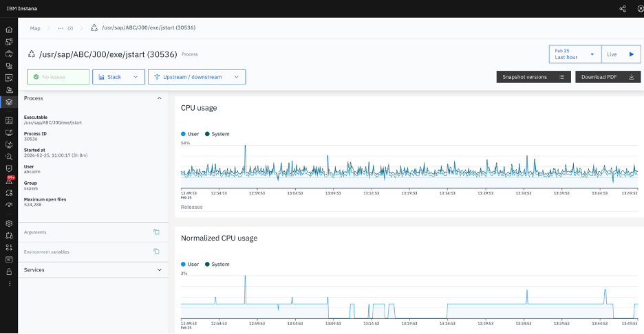Click the Map breadcrumb link
This screenshot has height=334, width=644.
tap(35, 28)
